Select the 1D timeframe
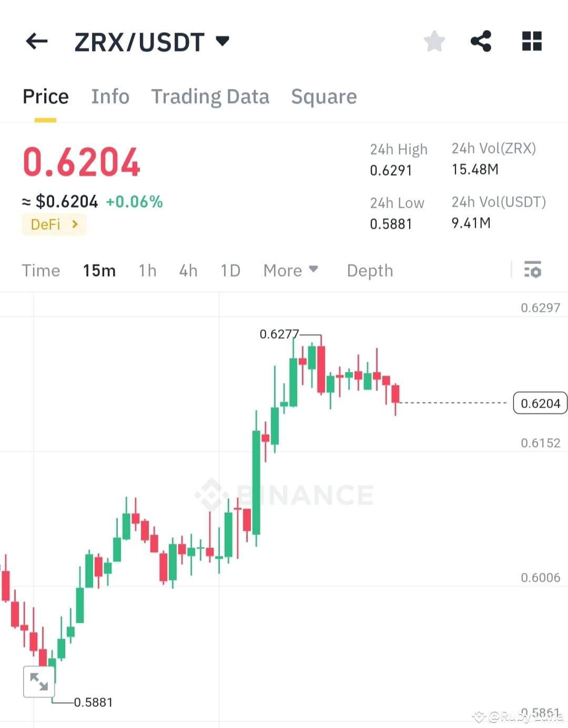The height and width of the screenshot is (728, 568). (230, 270)
